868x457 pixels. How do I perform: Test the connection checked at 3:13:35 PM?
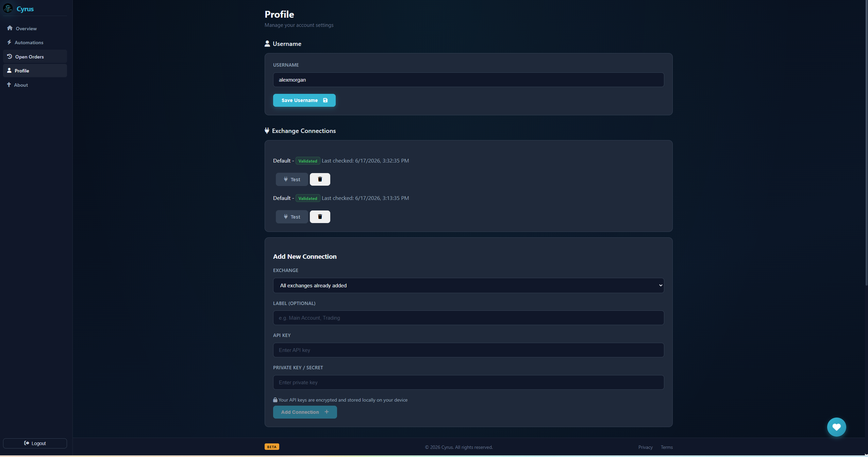[292, 217]
